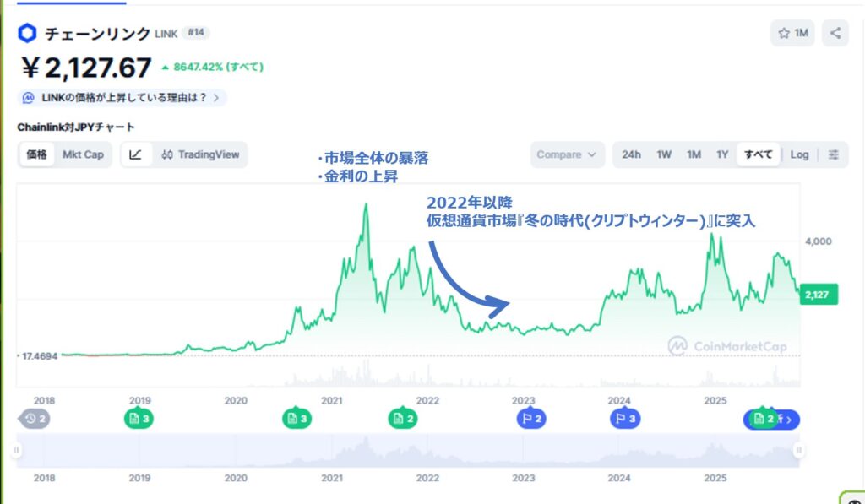Click the current price label 2,127
865x504 pixels.
817,294
